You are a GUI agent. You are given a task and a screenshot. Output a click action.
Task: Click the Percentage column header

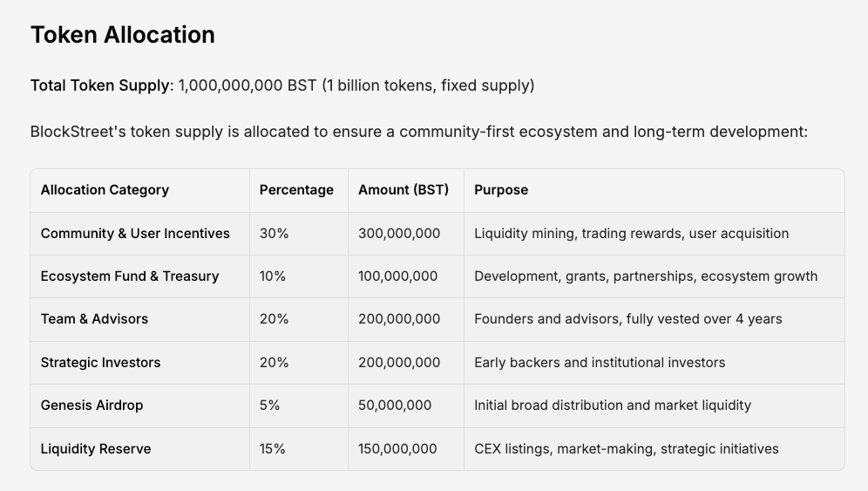coord(296,190)
